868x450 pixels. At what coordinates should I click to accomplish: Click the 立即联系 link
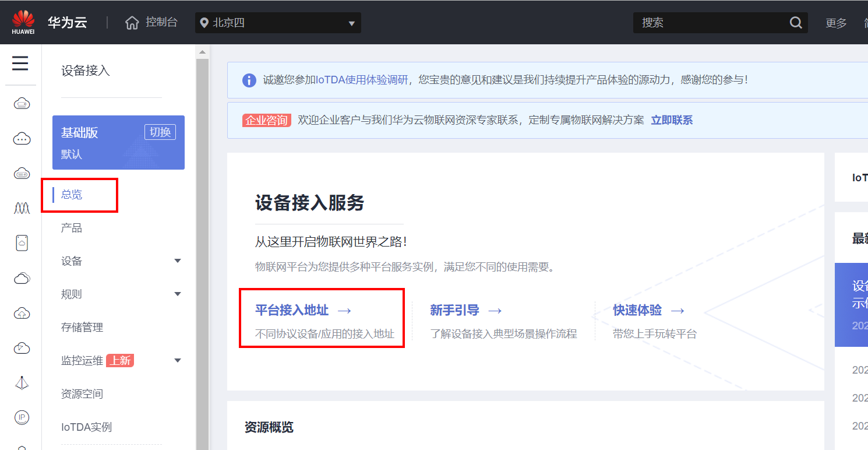tap(672, 121)
